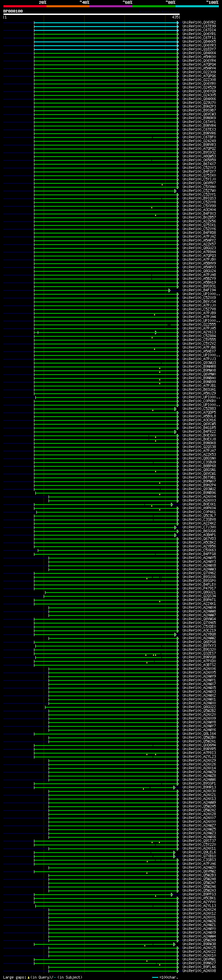The height and width of the screenshot is (980, 222).
Task: Select the BP080100 query label
Action: 13,11
